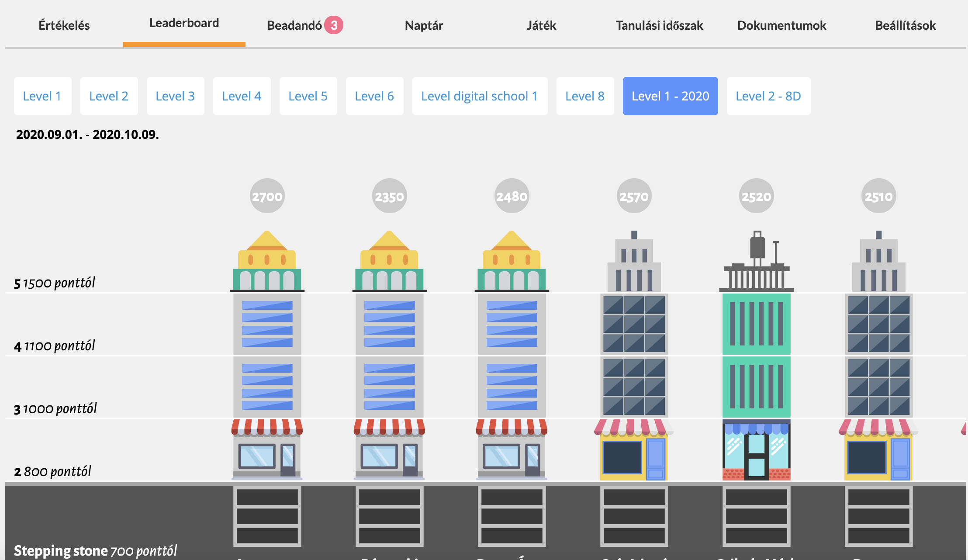Open the Beállítások tab

905,25
